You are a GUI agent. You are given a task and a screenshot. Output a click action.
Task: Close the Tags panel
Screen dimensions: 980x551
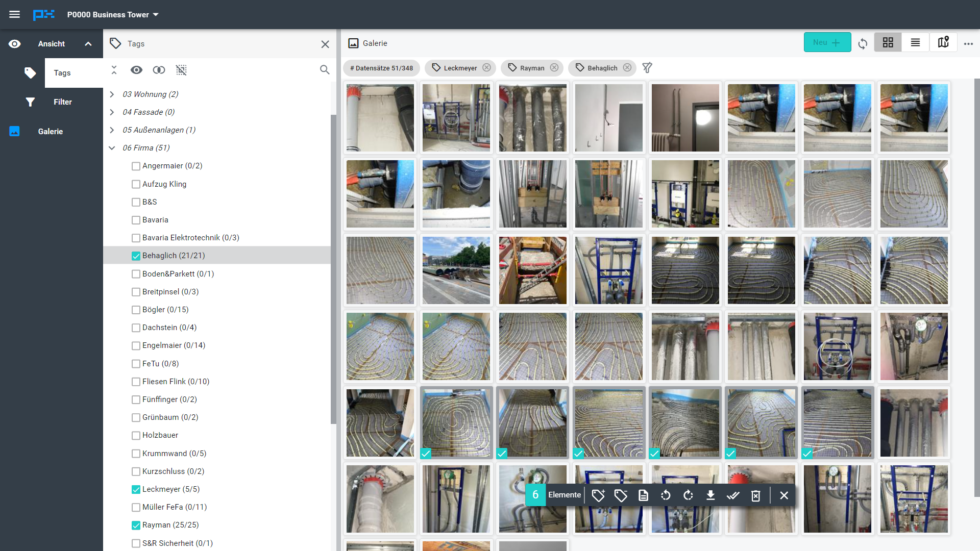325,44
